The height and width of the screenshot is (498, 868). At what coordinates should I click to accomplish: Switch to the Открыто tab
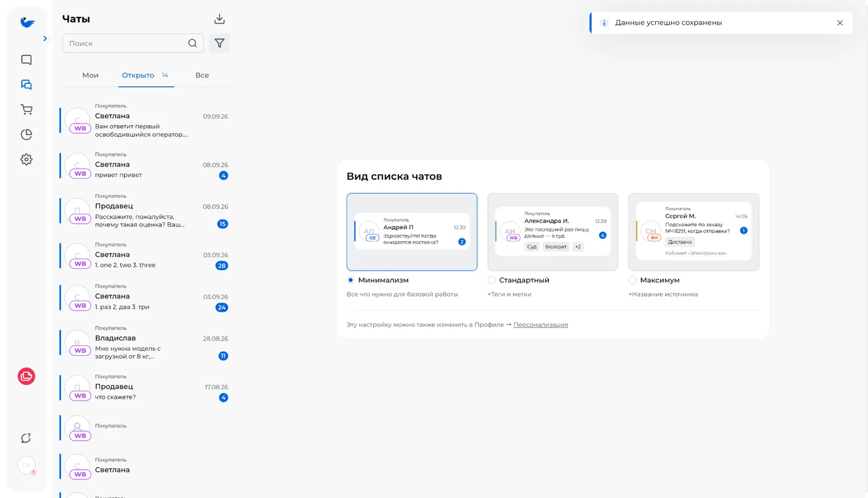(x=146, y=75)
